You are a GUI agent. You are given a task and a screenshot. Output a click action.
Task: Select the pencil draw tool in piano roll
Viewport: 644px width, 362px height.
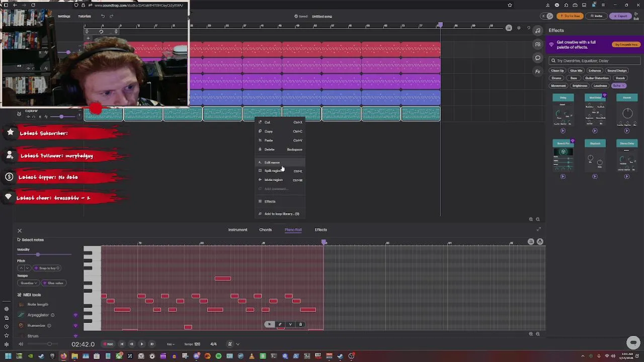point(280,324)
